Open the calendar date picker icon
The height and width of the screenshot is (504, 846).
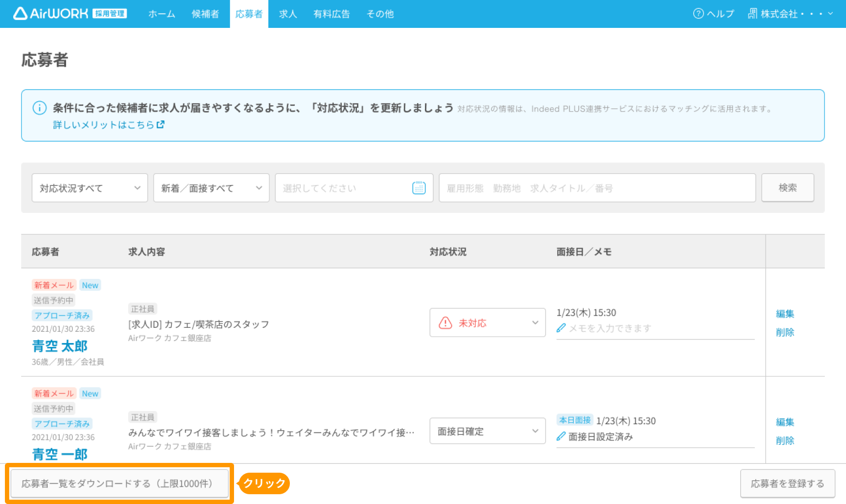tap(419, 188)
